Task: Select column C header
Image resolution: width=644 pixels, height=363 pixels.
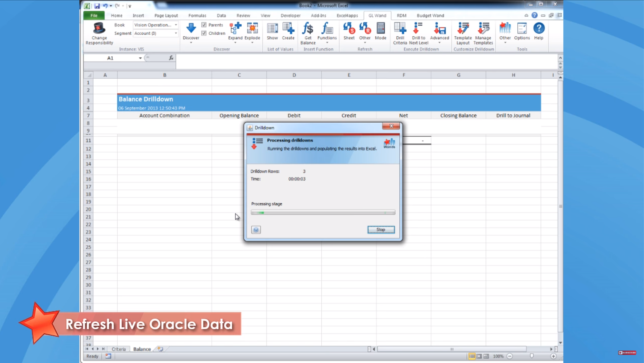Action: tap(239, 75)
